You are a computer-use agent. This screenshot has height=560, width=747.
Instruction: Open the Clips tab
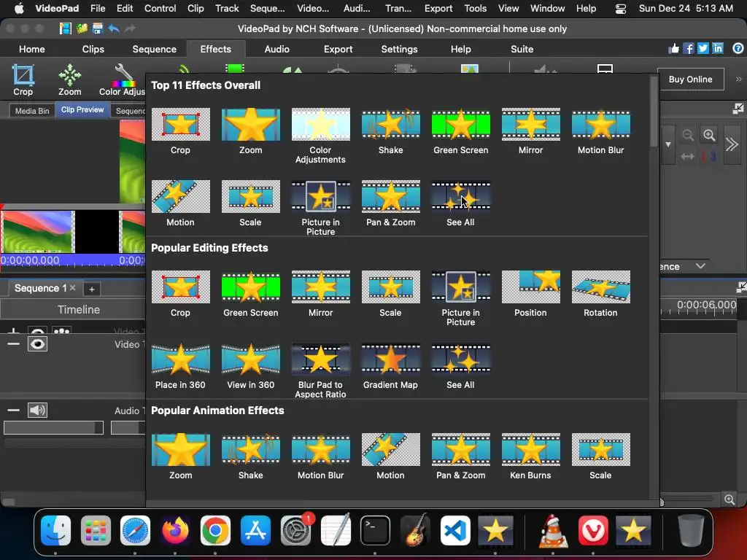pyautogui.click(x=93, y=49)
